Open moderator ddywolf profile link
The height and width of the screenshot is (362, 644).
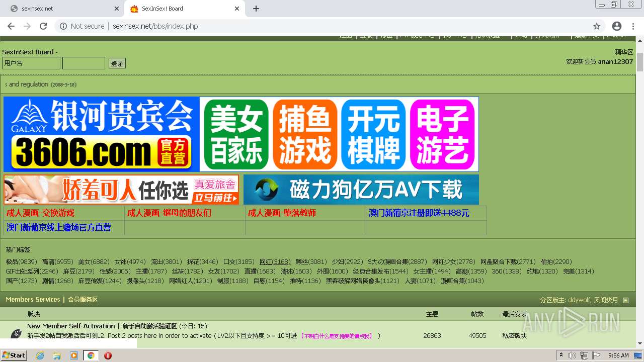(579, 300)
